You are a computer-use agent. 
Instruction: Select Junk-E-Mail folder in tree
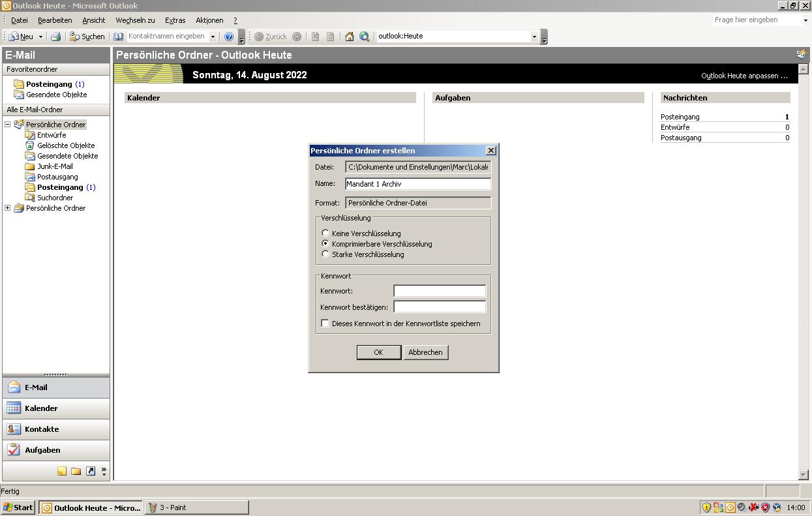click(x=55, y=166)
